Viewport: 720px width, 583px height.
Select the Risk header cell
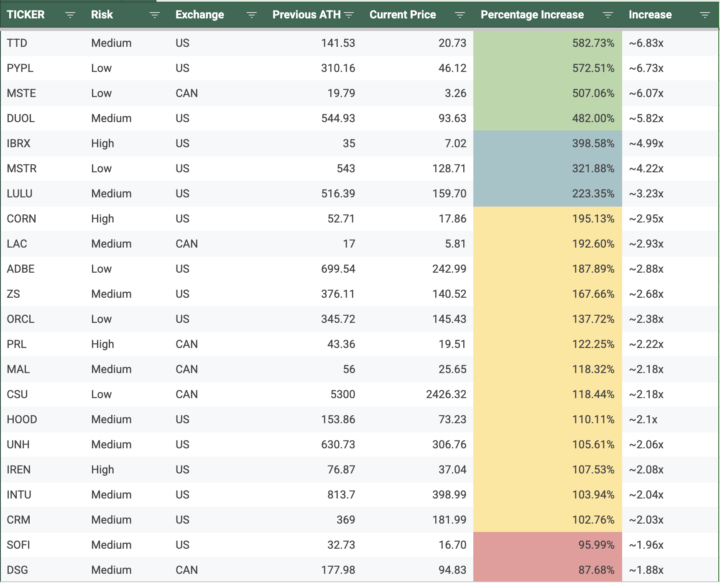[x=127, y=15]
